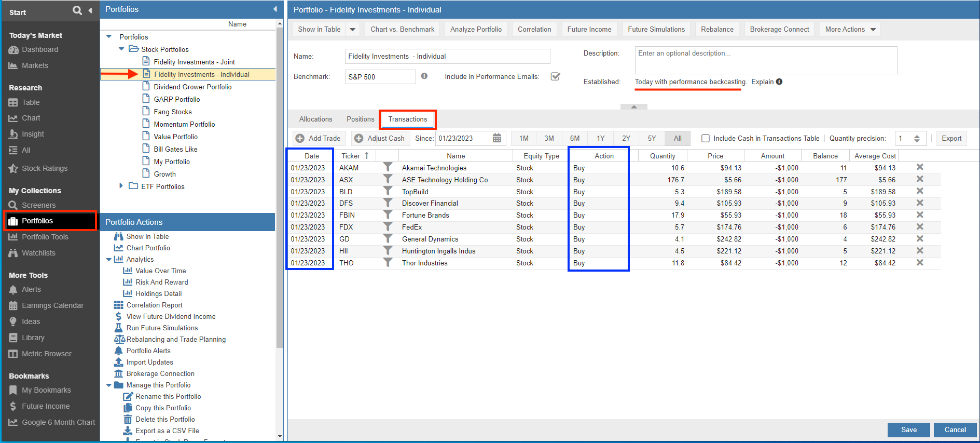Click the Add Trade button
This screenshot has width=980, height=443.
point(319,138)
